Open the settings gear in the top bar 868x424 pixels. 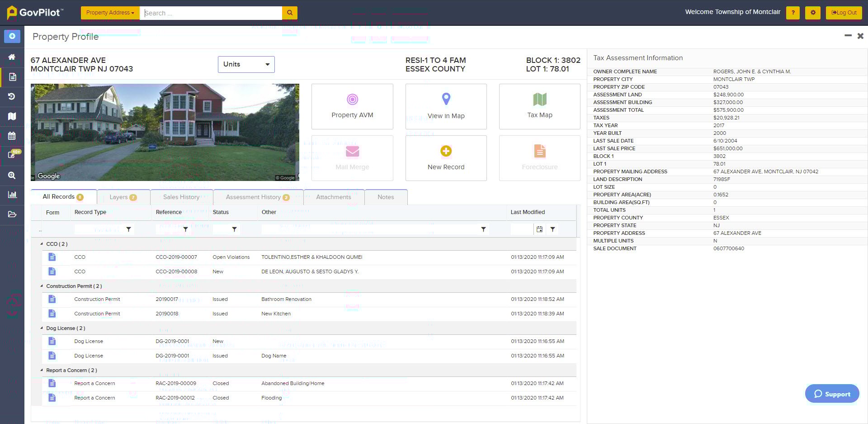[x=813, y=13]
